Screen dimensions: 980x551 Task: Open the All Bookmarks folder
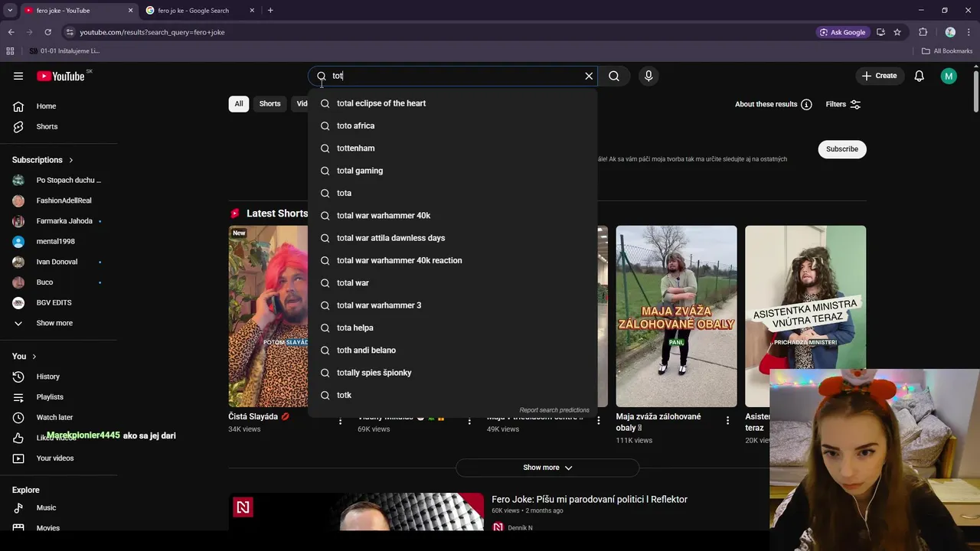tap(947, 51)
